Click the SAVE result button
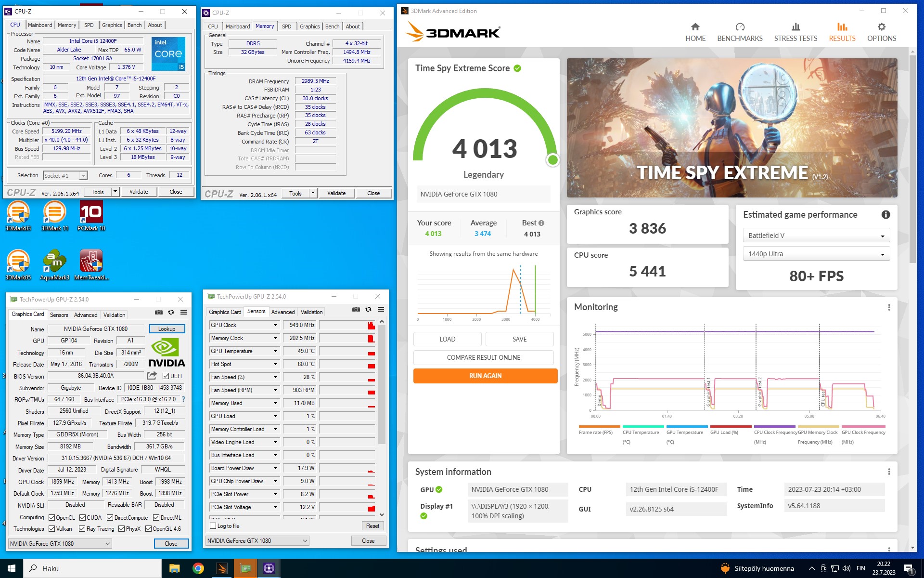924x578 pixels. [519, 339]
